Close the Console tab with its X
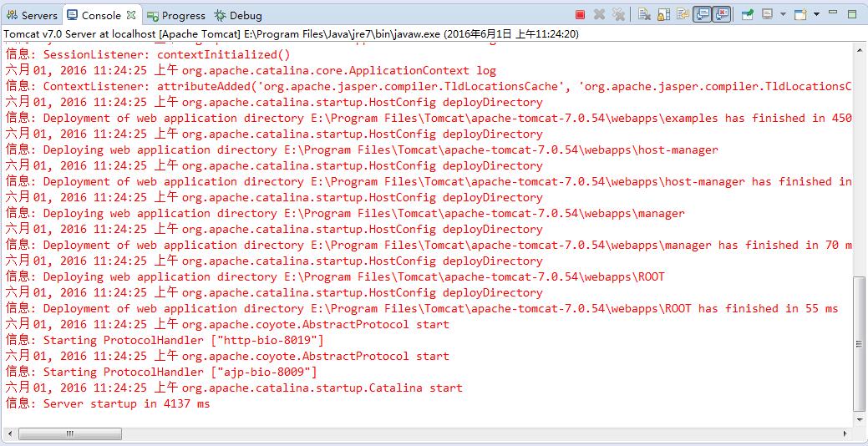 click(x=131, y=15)
